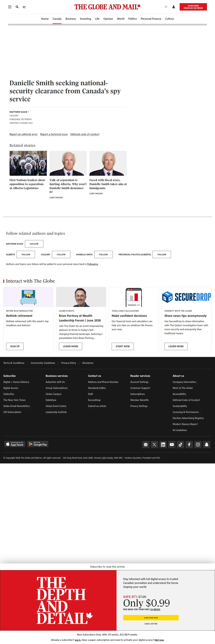Screen dimensions: 215x644
Task: Select the Home nav item
Action: pyautogui.click(x=45, y=19)
